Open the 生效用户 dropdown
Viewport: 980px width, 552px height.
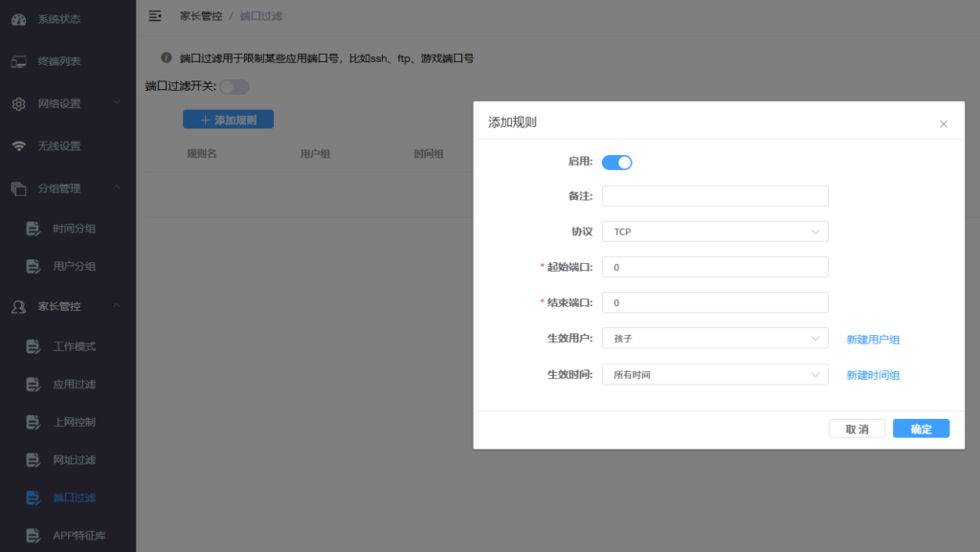point(714,339)
